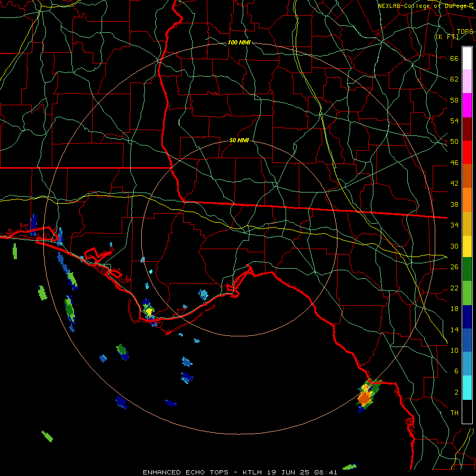476x476 pixels.
Task: Click the '66' legend value
Action: [x=454, y=59]
